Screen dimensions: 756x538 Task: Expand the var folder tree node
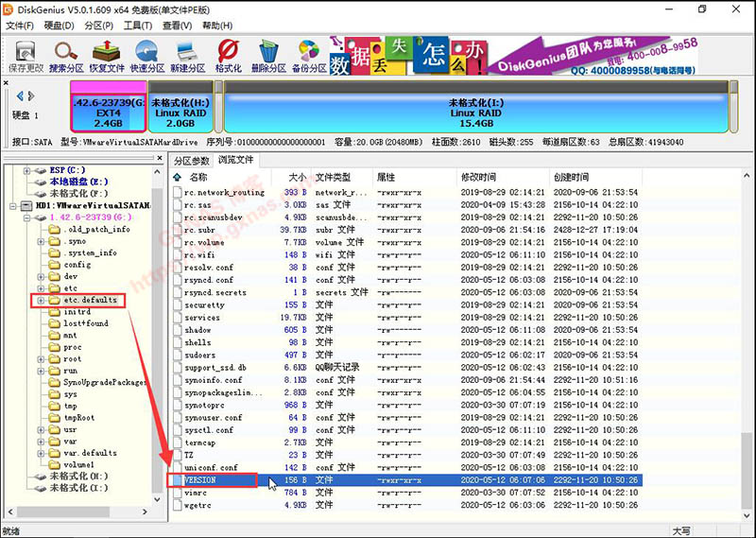pos(42,441)
